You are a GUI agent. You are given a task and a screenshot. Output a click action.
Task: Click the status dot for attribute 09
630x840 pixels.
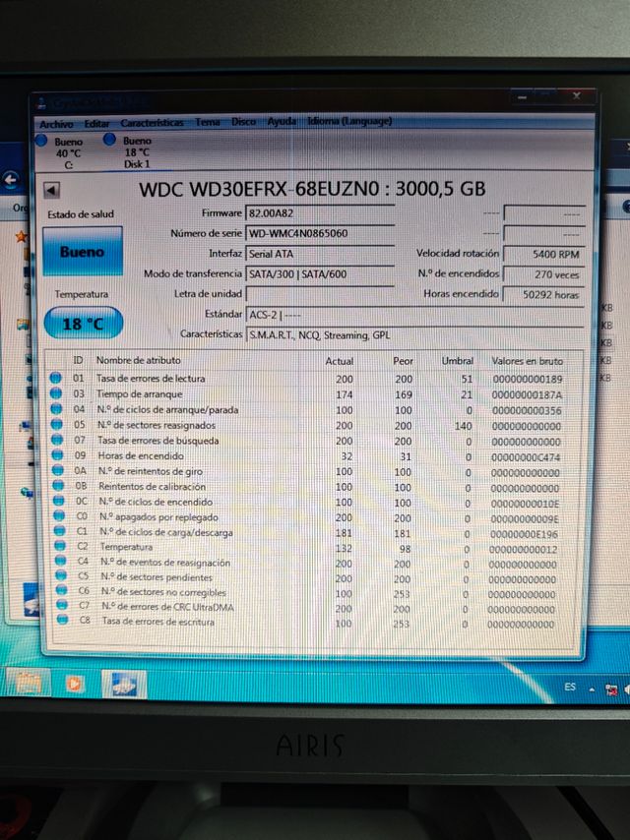(x=57, y=455)
